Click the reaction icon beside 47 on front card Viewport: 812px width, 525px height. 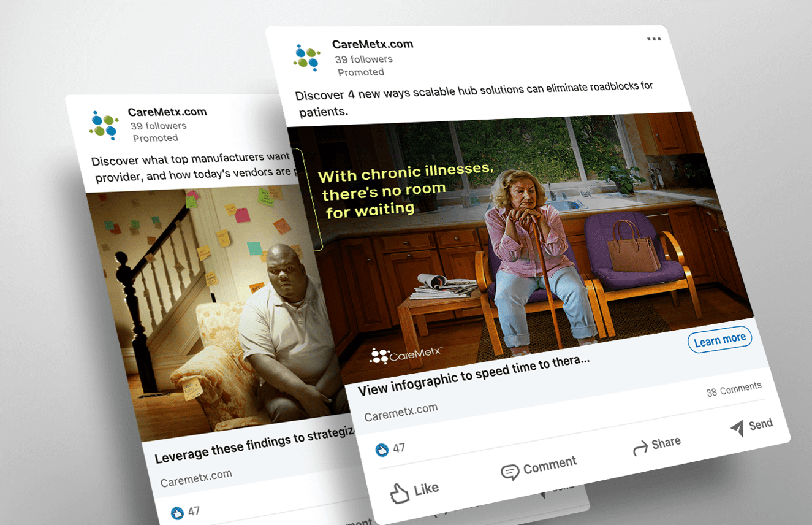click(382, 450)
